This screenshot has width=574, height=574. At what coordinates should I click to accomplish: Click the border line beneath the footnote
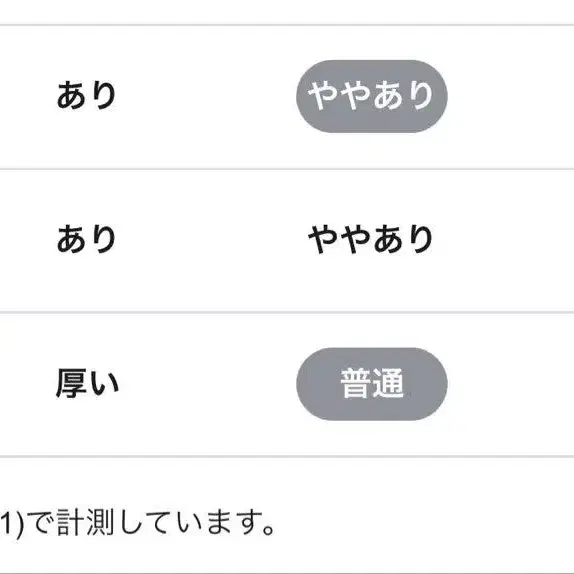pos(287,573)
